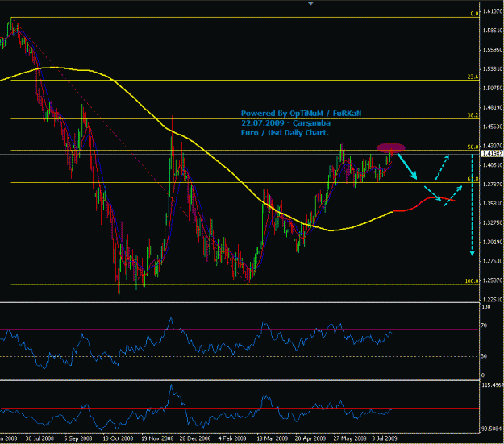Select the '22.07.2009 - Çarşamba' date text label
Screen dimensions: 504x444
285,123
